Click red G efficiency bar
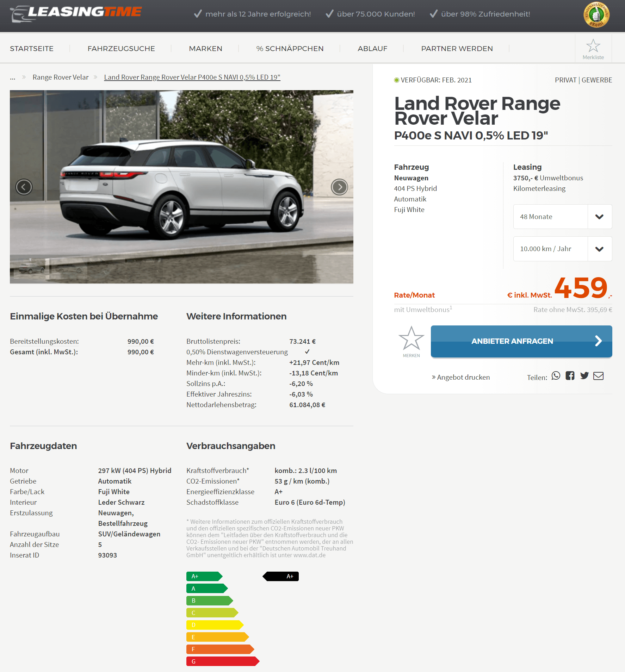Viewport: 625px width, 672px height. tap(223, 661)
